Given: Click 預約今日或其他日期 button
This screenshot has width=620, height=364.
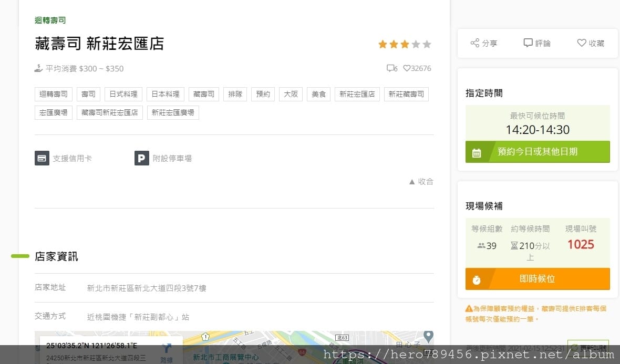Looking at the screenshot, I should click(538, 152).
